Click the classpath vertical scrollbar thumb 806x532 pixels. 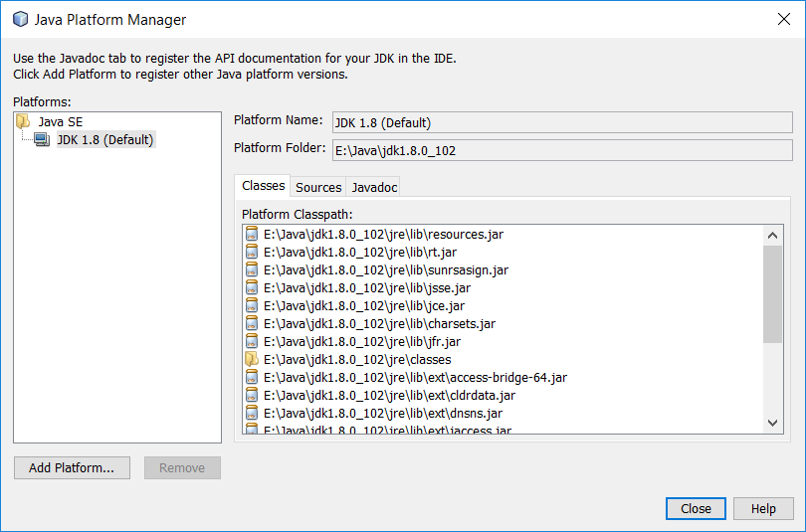click(772, 293)
